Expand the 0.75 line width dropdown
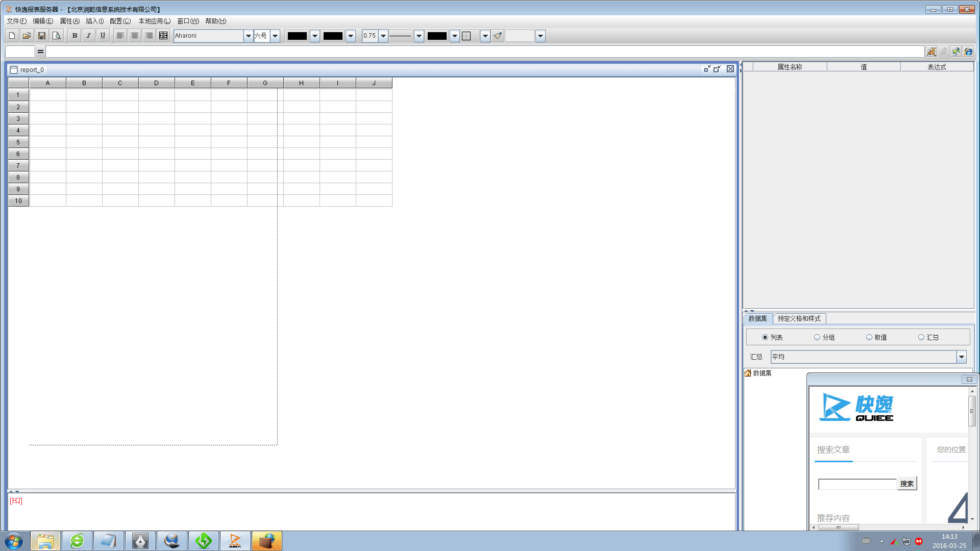 383,36
